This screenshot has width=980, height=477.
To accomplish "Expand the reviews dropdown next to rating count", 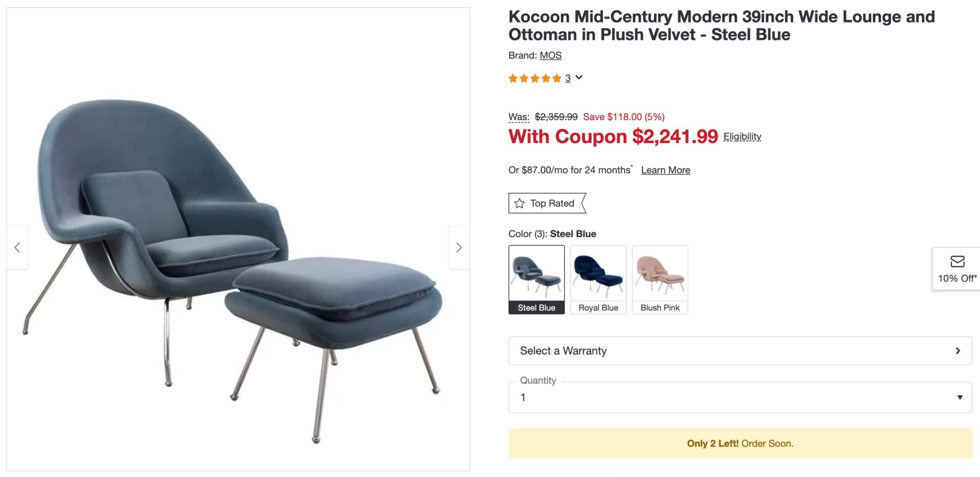I will coord(578,78).
